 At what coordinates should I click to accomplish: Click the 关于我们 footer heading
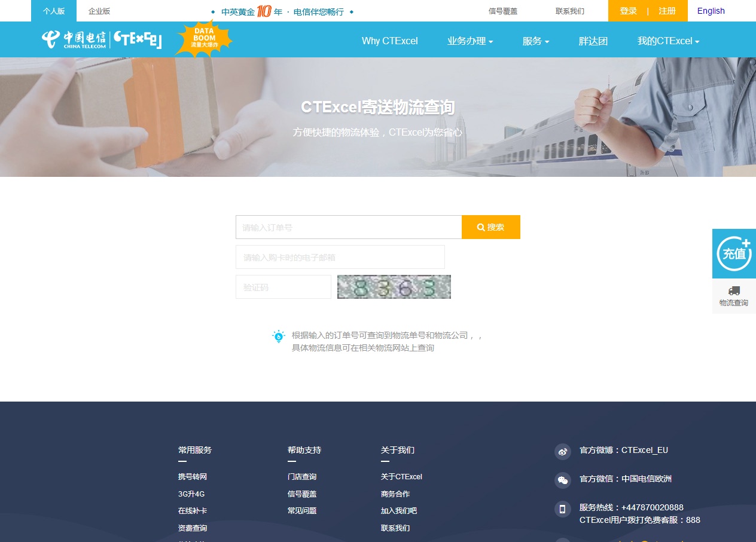click(x=398, y=450)
